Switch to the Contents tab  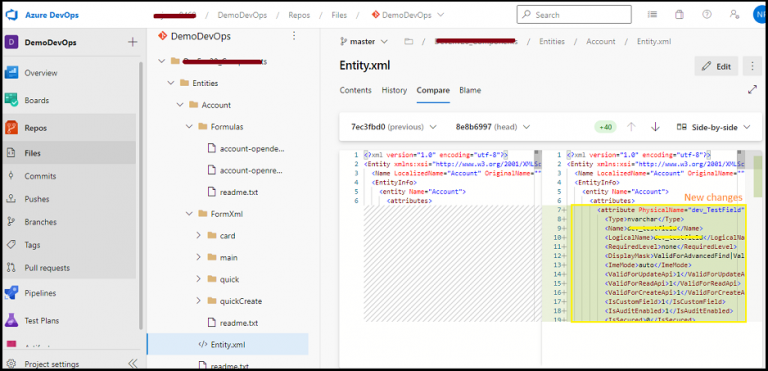[x=356, y=90]
